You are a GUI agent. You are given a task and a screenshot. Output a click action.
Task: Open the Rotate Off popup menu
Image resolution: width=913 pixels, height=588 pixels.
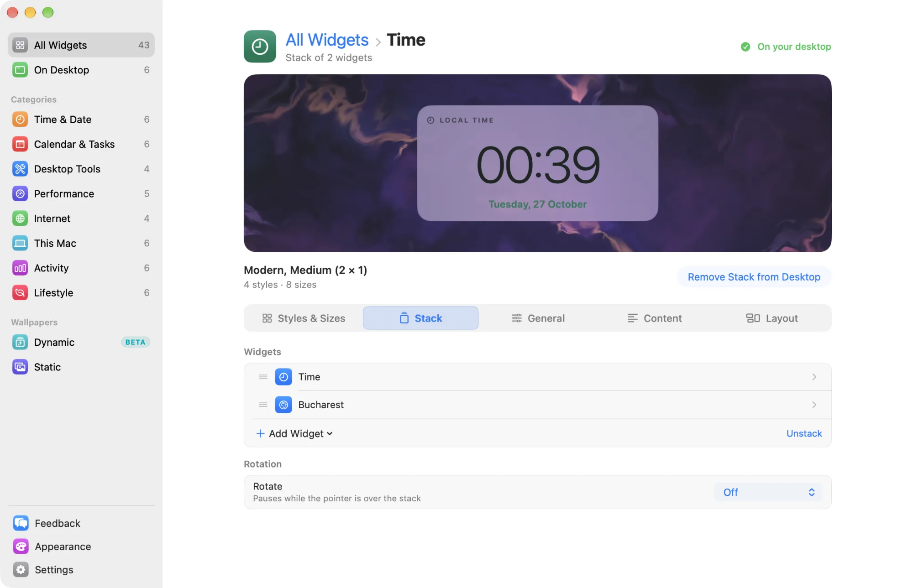[768, 492]
